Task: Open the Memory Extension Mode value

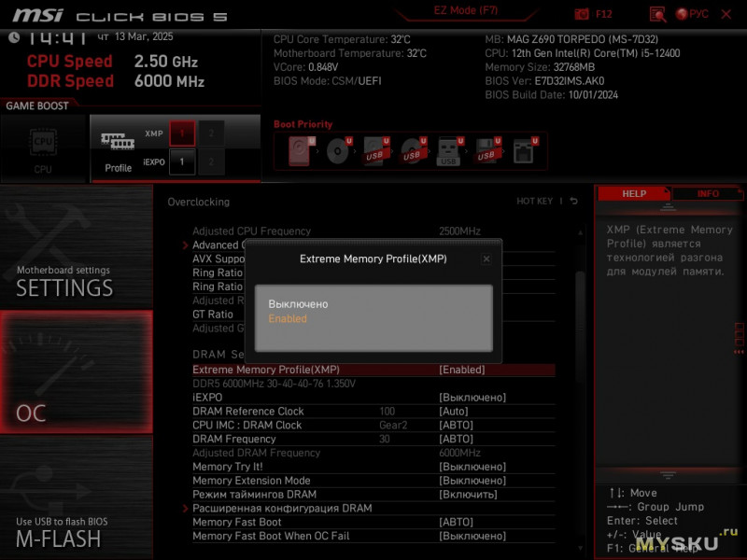Action: click(x=472, y=481)
